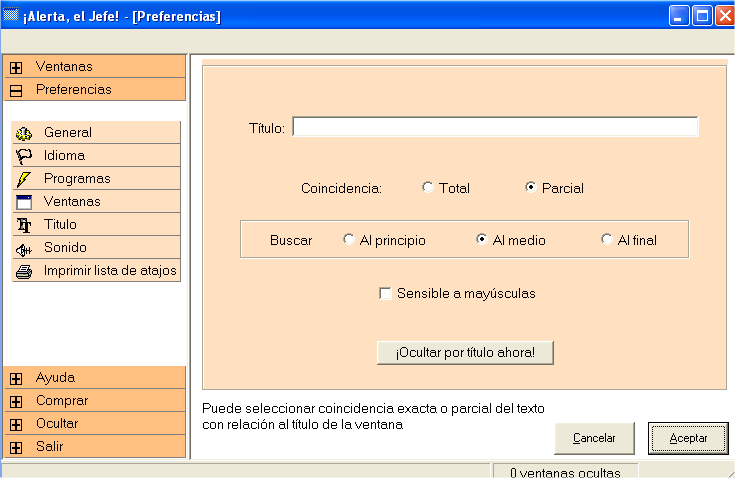The image size is (735, 478).
Task: Click ¡Ocultar por título ahora! button
Action: pyautogui.click(x=465, y=352)
